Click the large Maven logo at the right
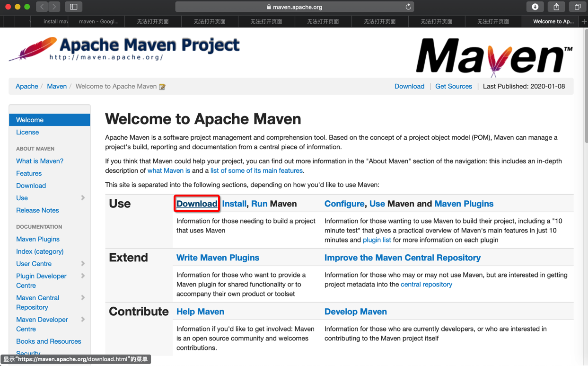This screenshot has width=588, height=366. point(494,57)
